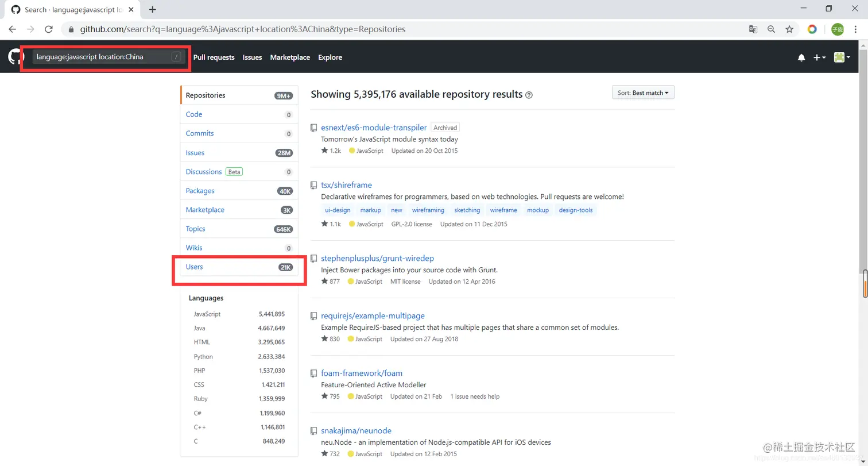Select the Users results category
868x466 pixels.
pos(195,267)
